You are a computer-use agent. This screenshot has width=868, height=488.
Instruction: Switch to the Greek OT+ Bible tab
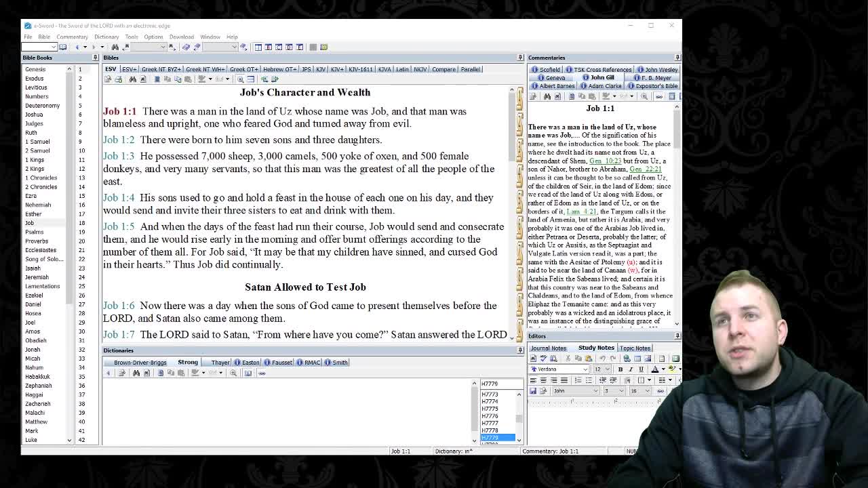pyautogui.click(x=243, y=69)
